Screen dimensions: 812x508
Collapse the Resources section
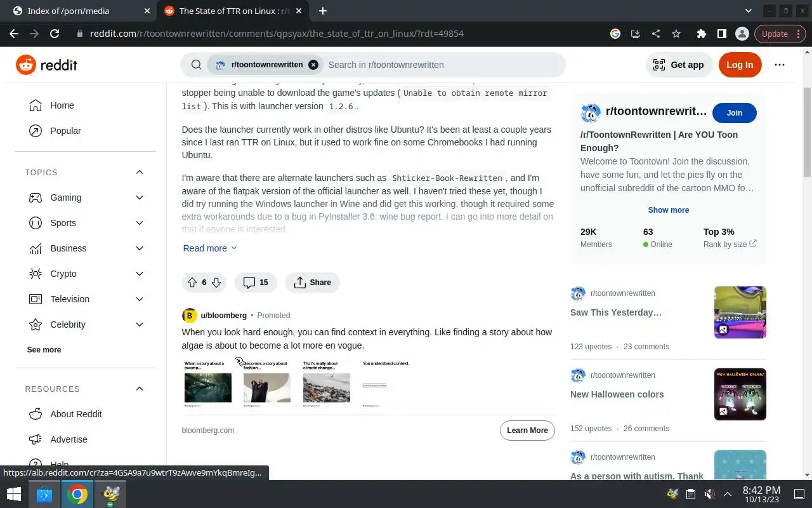pyautogui.click(x=140, y=389)
